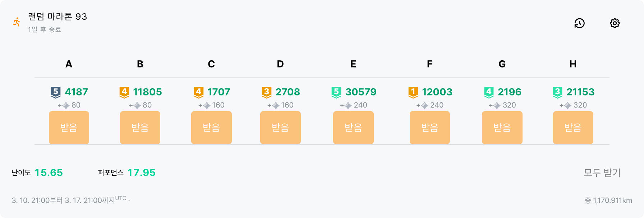
Task: Open problem 2196 link
Action: pyautogui.click(x=509, y=92)
